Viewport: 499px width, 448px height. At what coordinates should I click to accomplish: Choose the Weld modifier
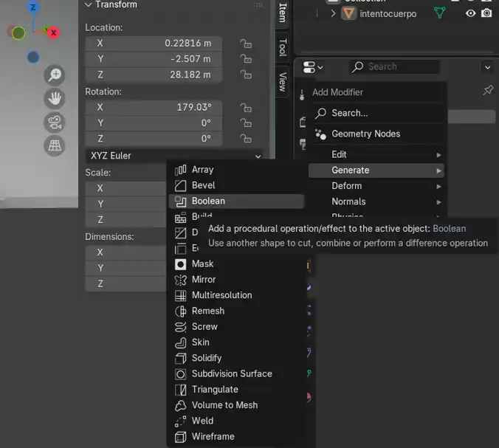236,421
